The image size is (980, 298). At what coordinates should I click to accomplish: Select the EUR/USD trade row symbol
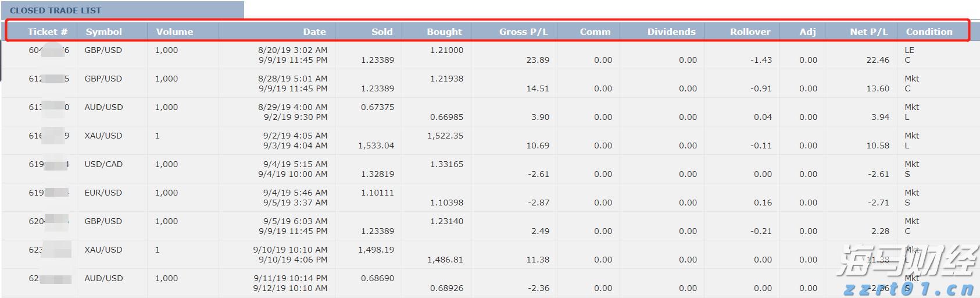[103, 193]
